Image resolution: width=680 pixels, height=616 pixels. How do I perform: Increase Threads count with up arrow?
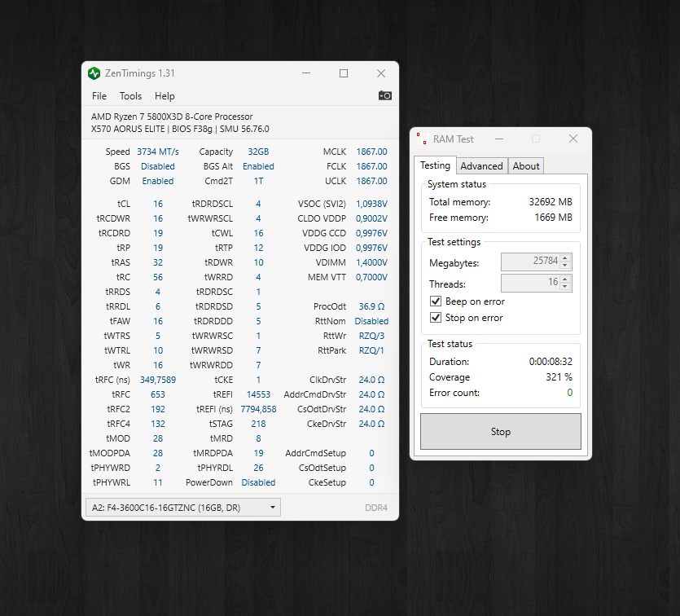(x=564, y=279)
